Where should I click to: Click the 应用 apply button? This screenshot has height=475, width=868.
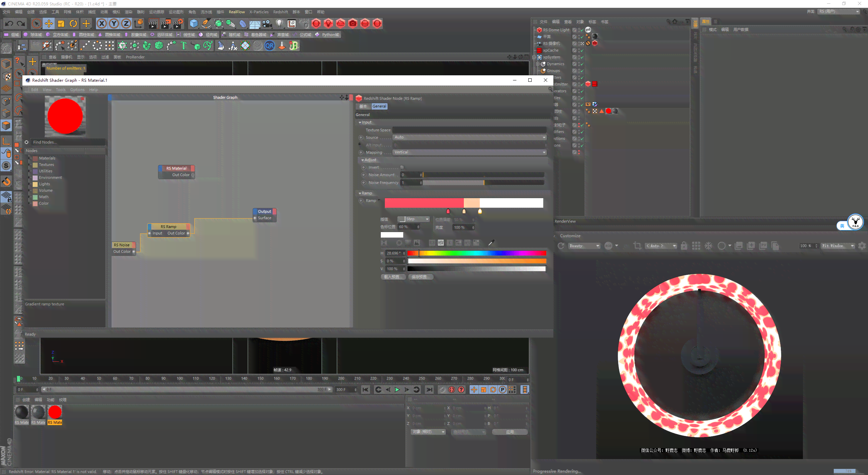coord(510,432)
